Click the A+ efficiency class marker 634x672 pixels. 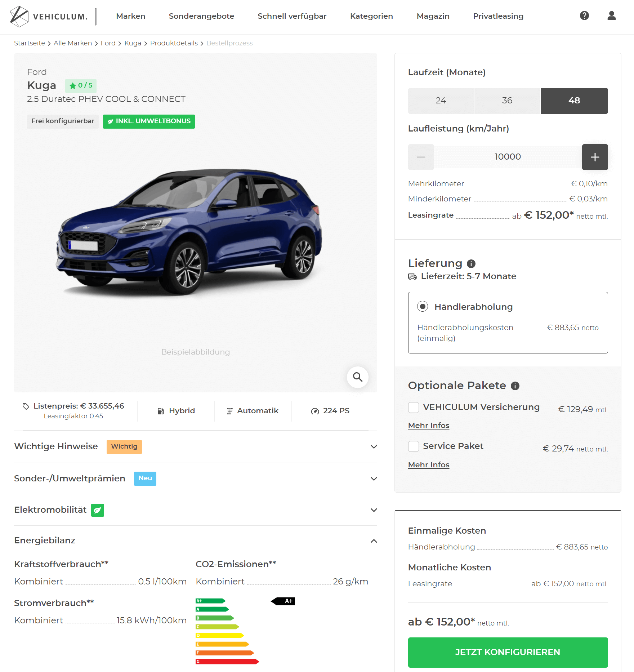pos(283,601)
